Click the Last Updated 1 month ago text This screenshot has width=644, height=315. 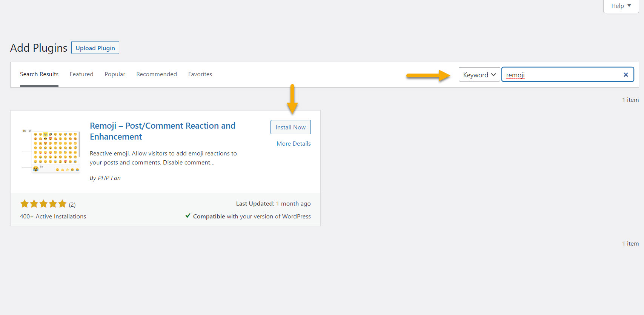click(x=274, y=204)
